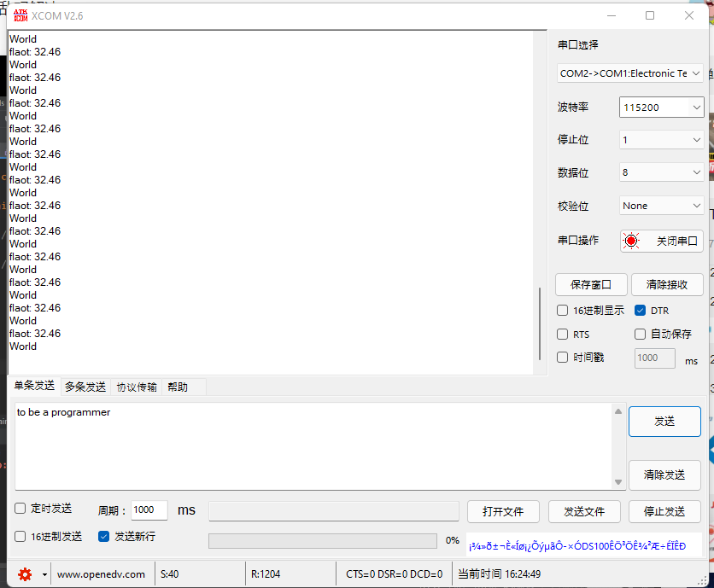The width and height of the screenshot is (714, 588).
Task: Open the red gear settings icon
Action: pos(25,574)
